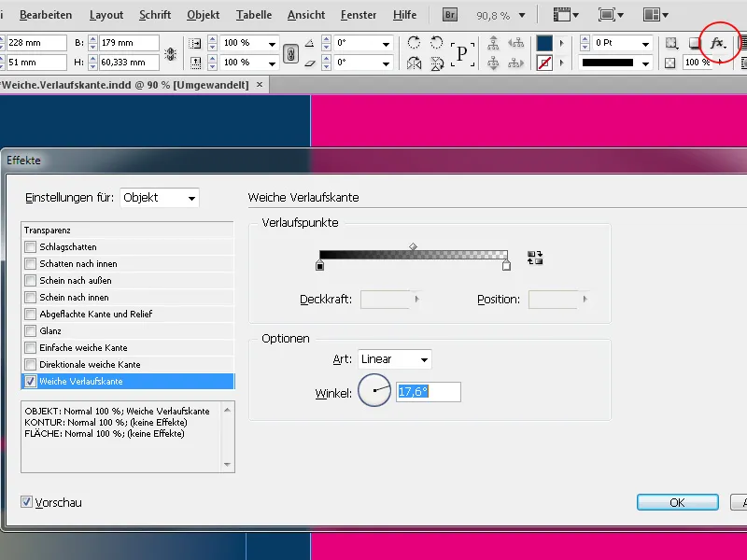Open the Layout menu
The height and width of the screenshot is (560, 747).
(x=106, y=15)
